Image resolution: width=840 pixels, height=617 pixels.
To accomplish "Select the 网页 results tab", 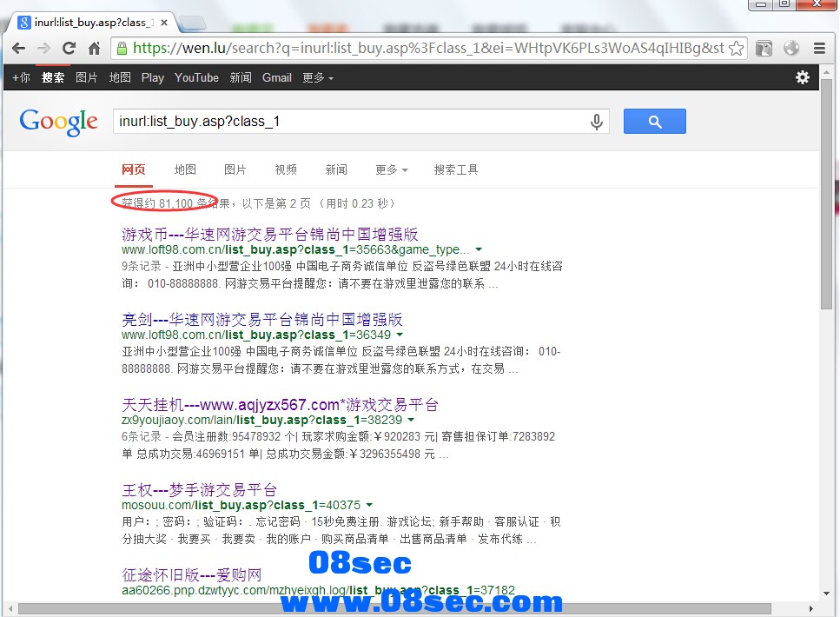I will coord(134,170).
